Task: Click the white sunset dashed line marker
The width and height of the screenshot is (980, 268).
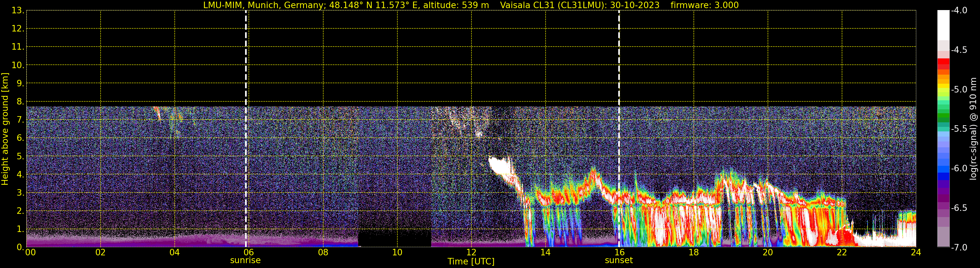Action: [x=619, y=129]
